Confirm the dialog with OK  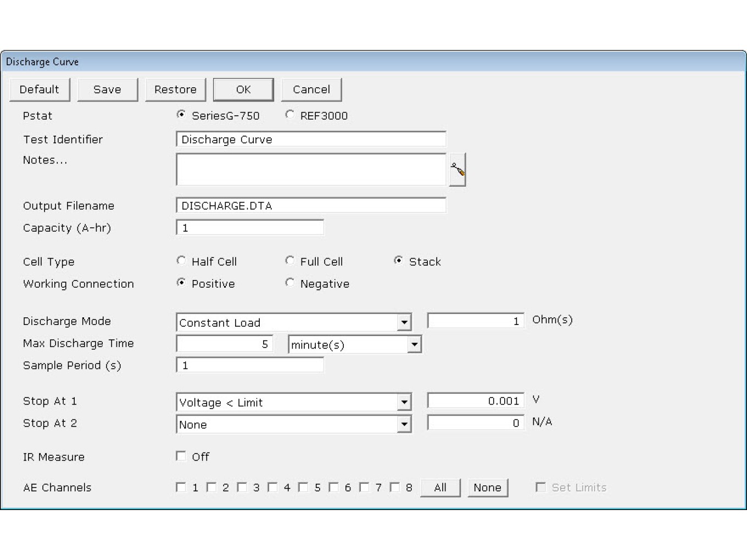coord(243,89)
